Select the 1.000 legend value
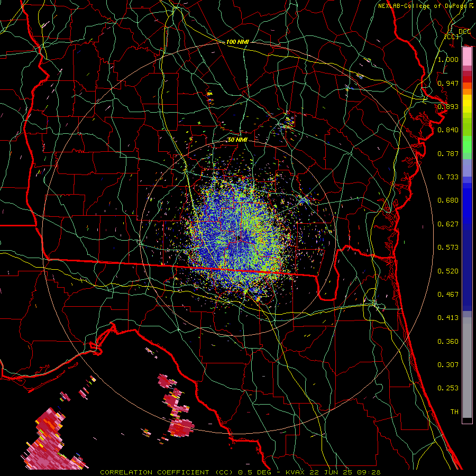 [448, 59]
